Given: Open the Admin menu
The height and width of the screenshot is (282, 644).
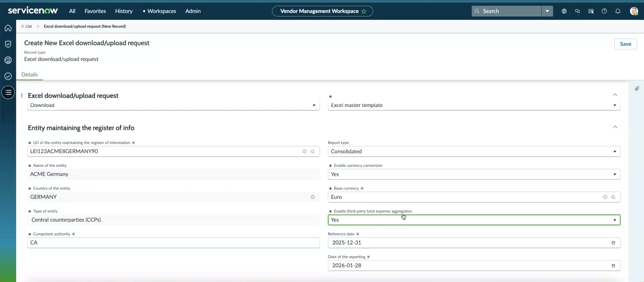Looking at the screenshot, I should click(x=193, y=11).
